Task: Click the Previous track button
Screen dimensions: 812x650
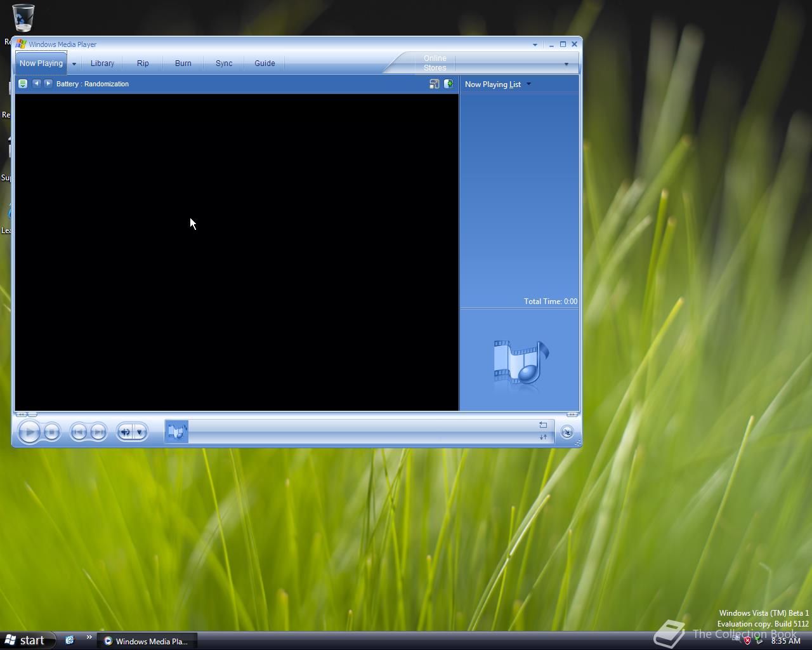Action: (79, 432)
